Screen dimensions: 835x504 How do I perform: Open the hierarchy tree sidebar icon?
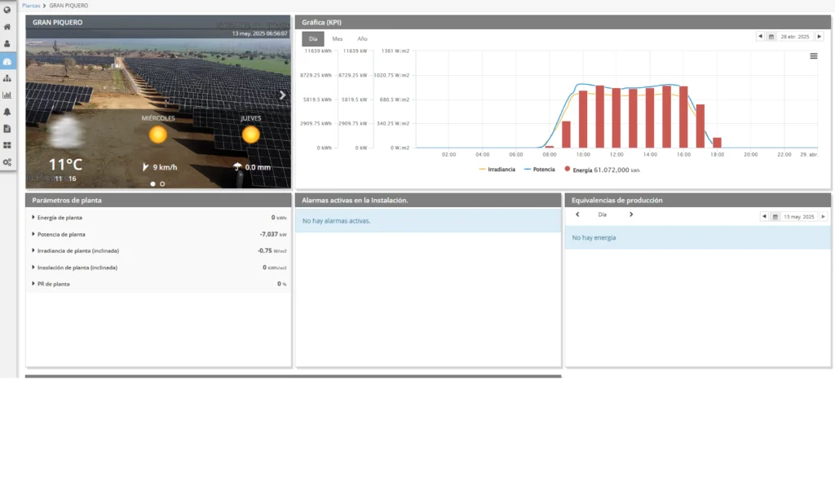click(7, 78)
